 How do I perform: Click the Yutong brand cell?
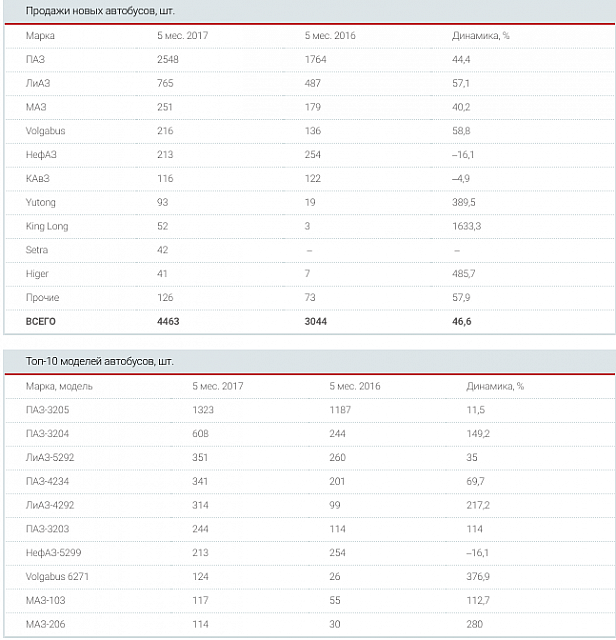click(x=40, y=202)
